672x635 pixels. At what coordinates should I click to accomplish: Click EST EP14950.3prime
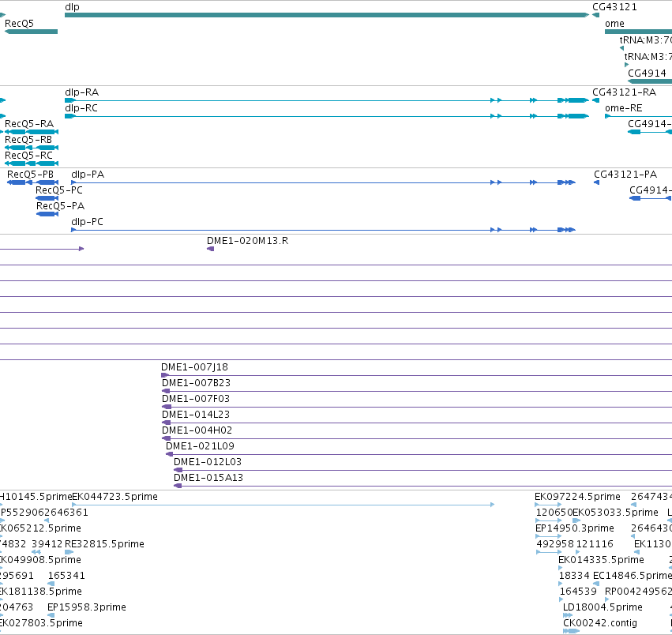point(549,536)
